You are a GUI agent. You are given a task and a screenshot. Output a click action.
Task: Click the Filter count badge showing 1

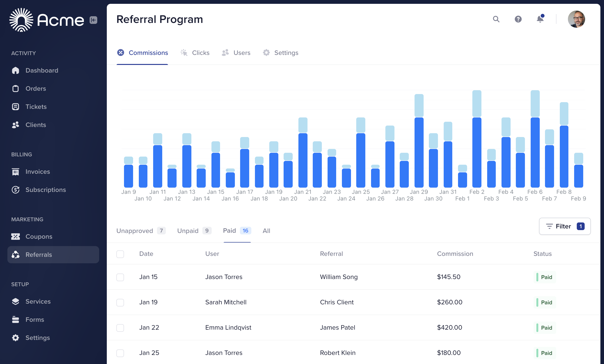click(581, 226)
